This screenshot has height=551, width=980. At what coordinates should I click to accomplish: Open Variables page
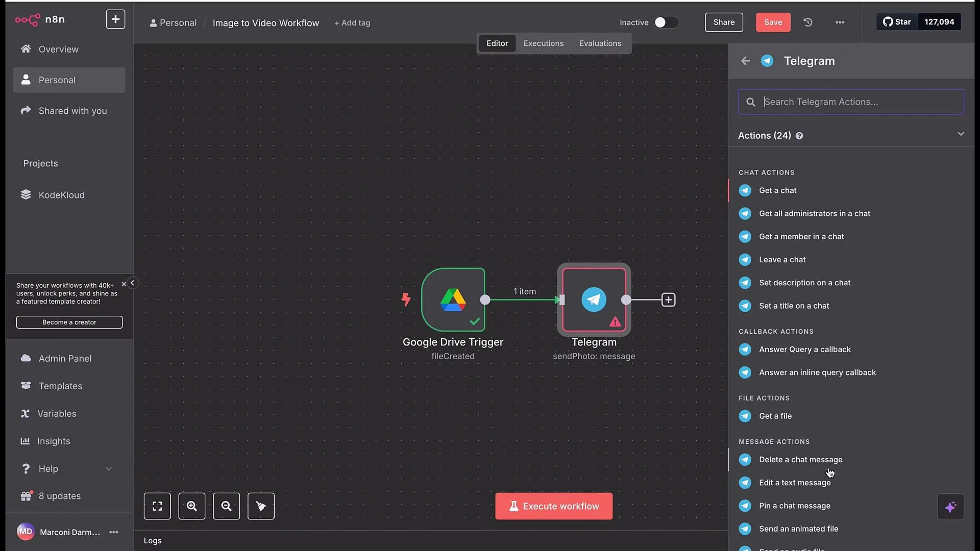[69, 414]
